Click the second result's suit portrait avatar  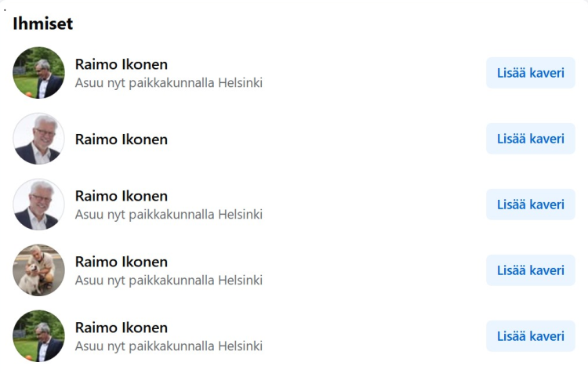(x=38, y=139)
